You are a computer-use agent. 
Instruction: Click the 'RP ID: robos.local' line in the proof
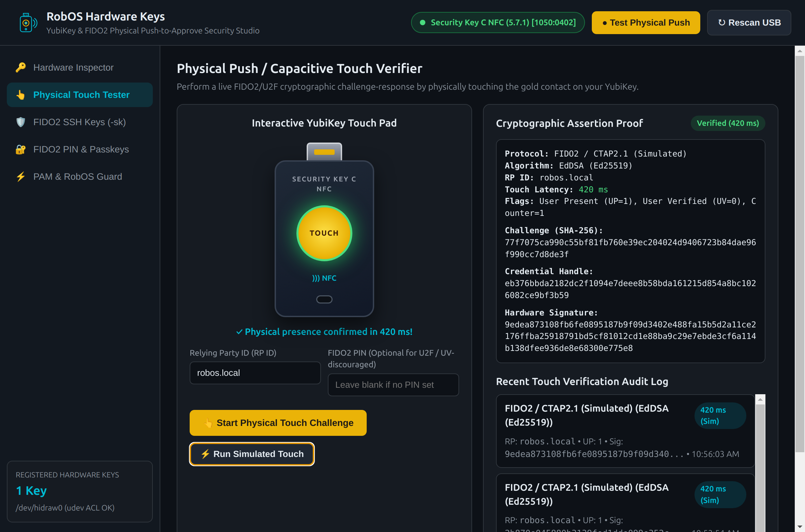[x=549, y=178]
